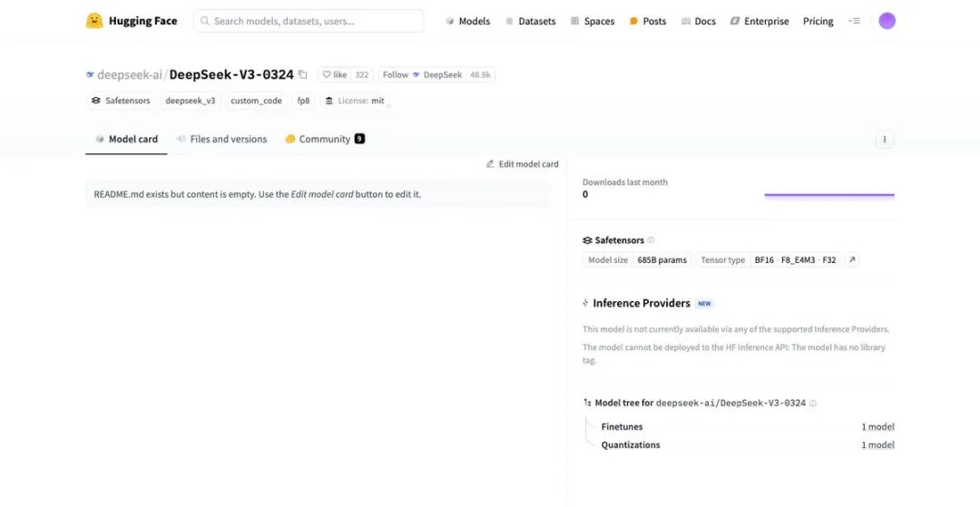Open Quantizations 1 model link
This screenshot has width=980, height=507.
877,445
